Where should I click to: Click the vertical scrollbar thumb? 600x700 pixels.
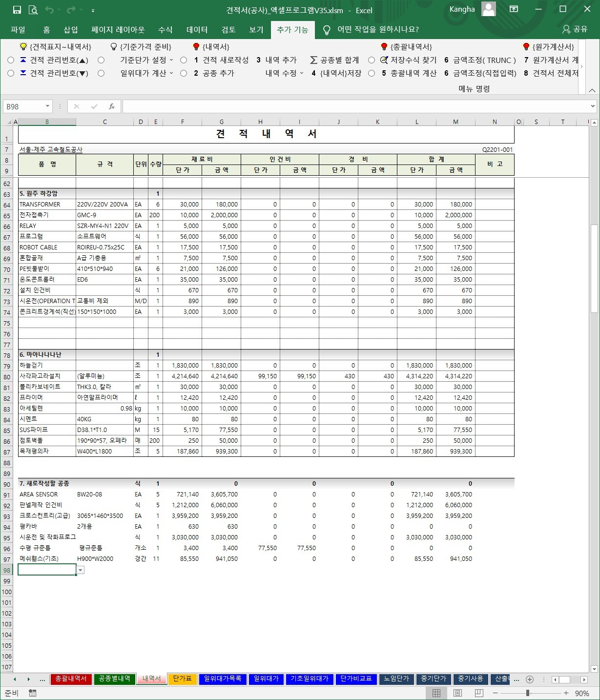(594, 268)
